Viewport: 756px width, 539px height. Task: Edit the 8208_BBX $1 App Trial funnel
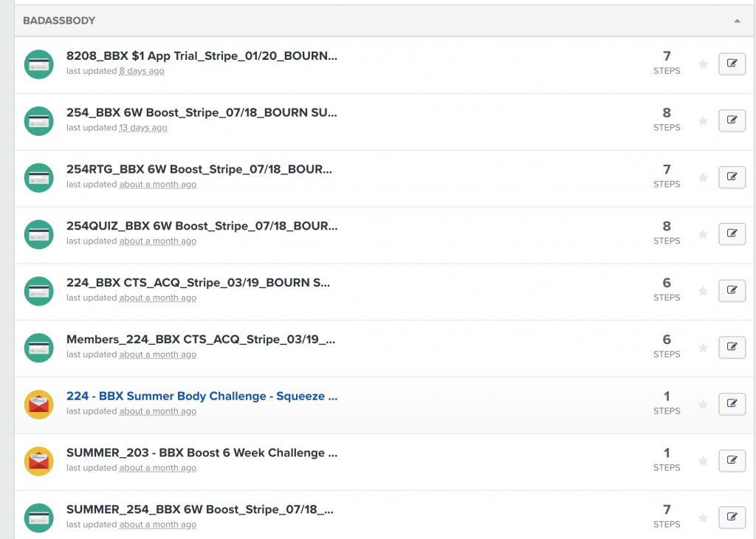click(x=732, y=63)
